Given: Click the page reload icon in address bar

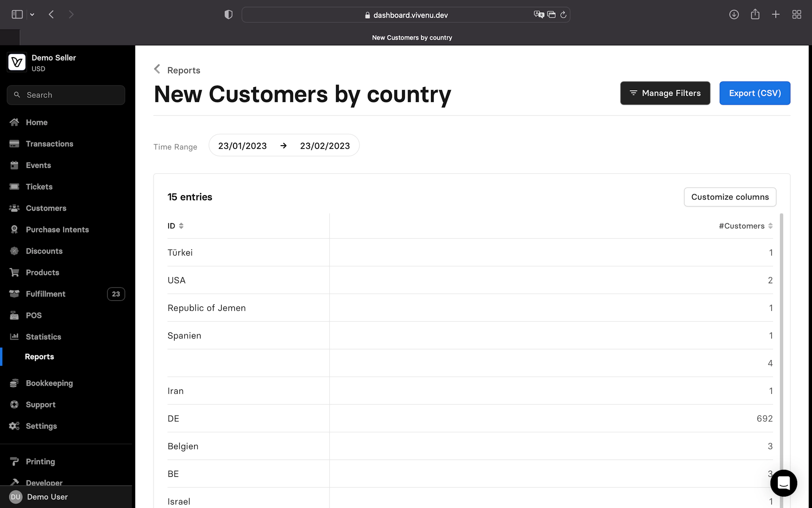Looking at the screenshot, I should 563,15.
